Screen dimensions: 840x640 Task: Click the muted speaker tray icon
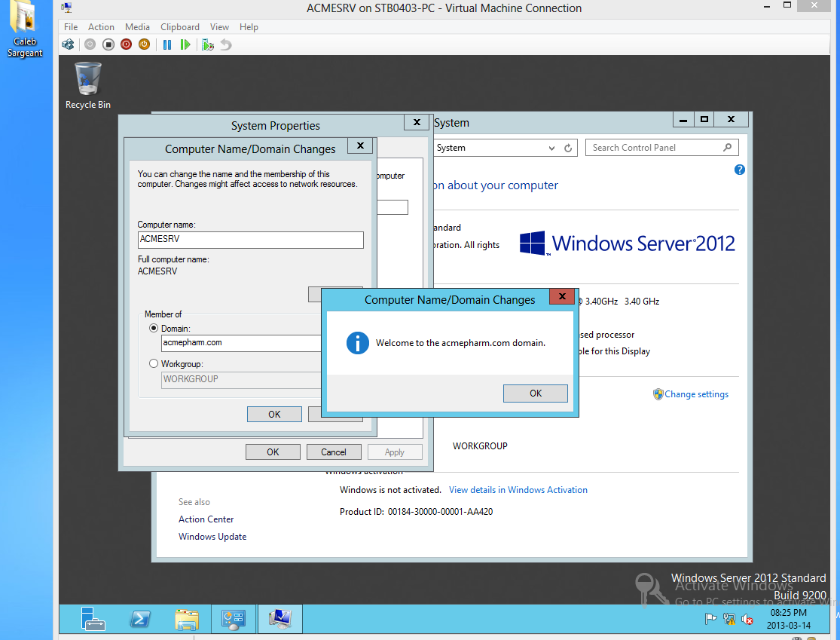pyautogui.click(x=747, y=619)
